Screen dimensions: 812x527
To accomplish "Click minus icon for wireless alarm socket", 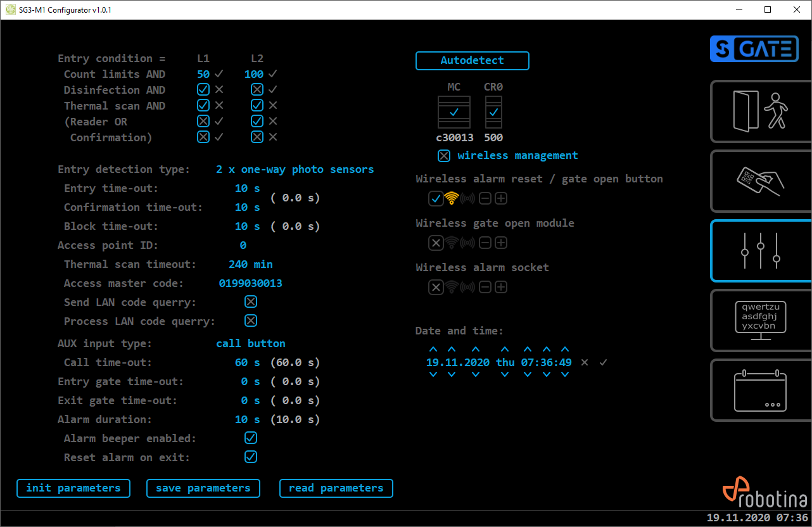I will (485, 288).
